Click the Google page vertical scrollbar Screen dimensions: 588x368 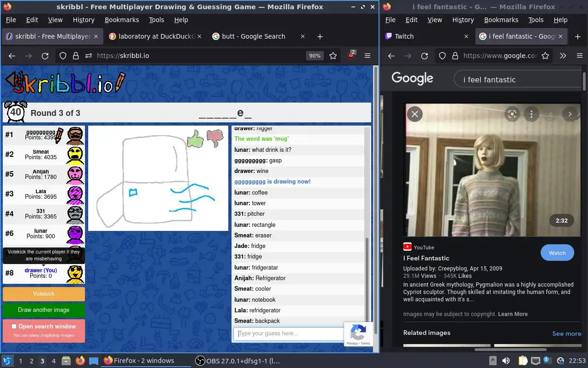click(584, 81)
